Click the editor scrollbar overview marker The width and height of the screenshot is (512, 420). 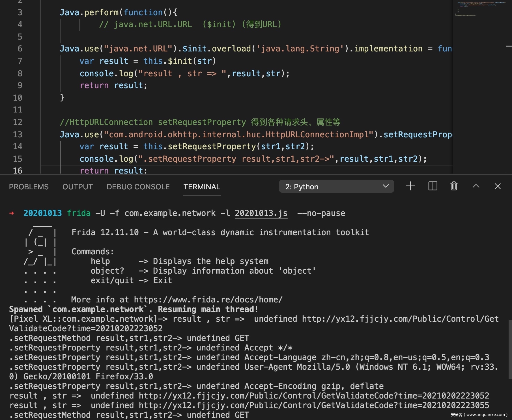tap(509, 46)
